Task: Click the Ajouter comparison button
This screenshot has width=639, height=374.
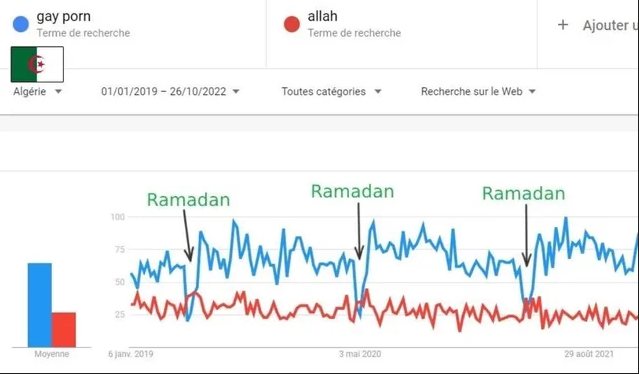Action: coord(597,25)
